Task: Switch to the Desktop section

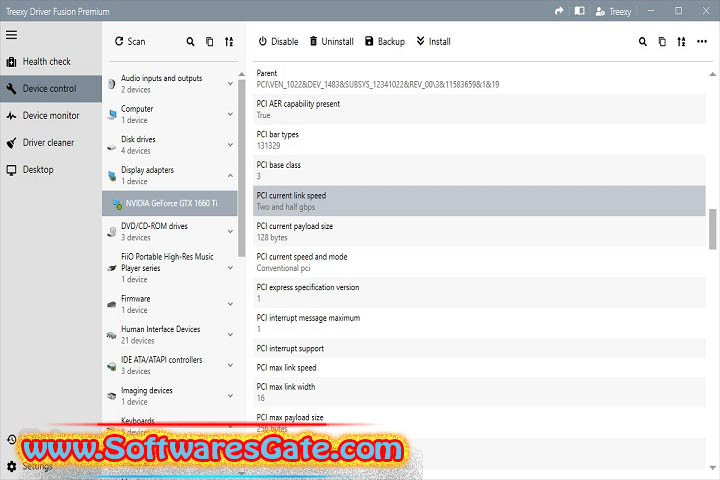Action: 51,170
